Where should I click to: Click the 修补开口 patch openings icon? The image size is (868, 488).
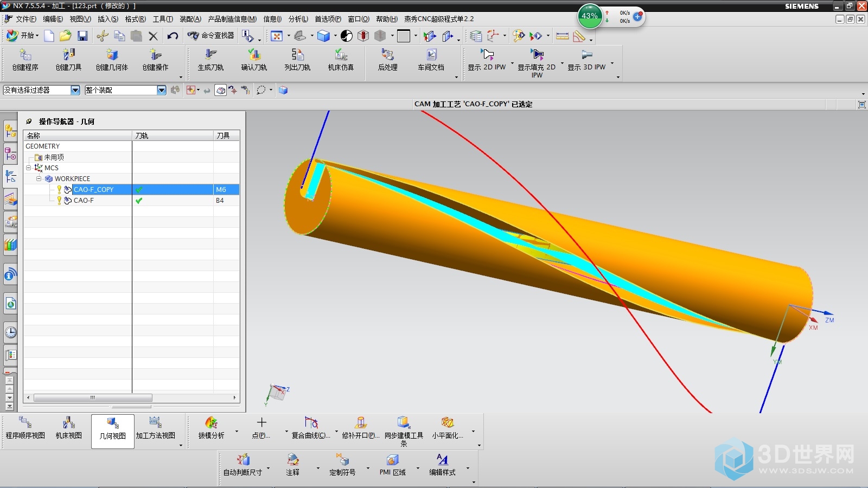(360, 422)
